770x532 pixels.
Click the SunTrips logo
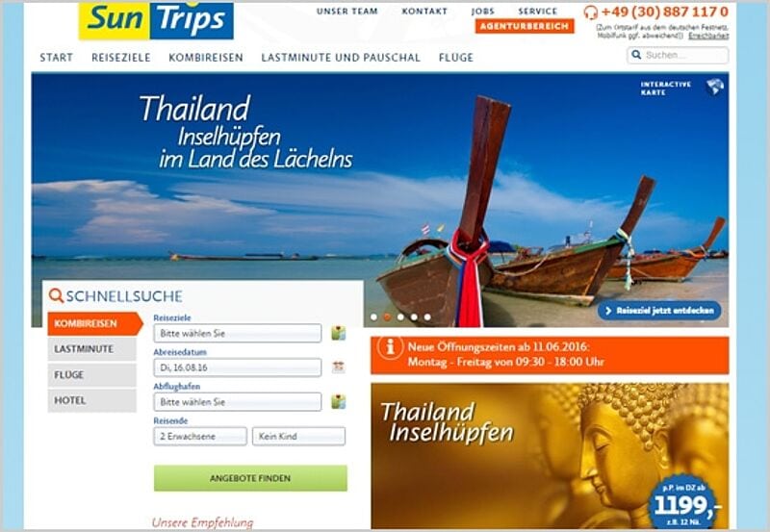(156, 20)
